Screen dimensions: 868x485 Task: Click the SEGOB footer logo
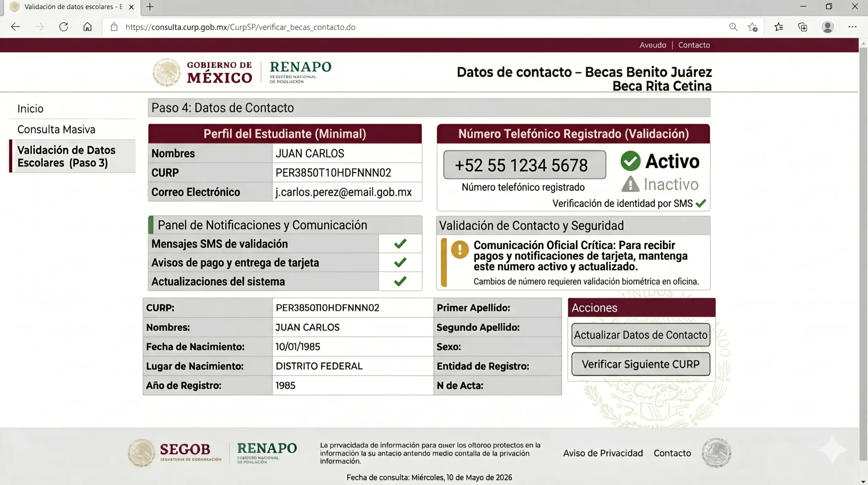click(174, 453)
